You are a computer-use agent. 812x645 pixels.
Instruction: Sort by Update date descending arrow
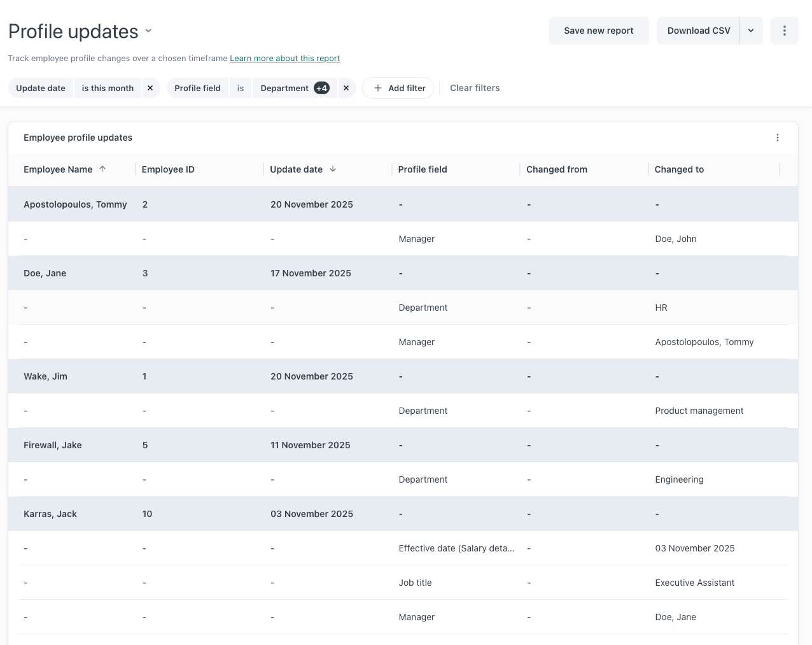tap(333, 169)
